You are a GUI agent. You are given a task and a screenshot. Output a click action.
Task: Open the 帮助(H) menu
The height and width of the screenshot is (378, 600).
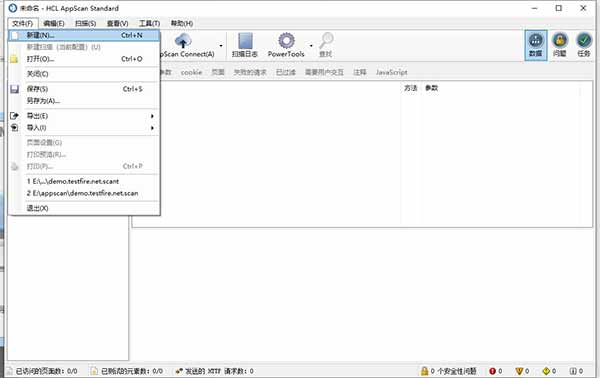(x=181, y=23)
